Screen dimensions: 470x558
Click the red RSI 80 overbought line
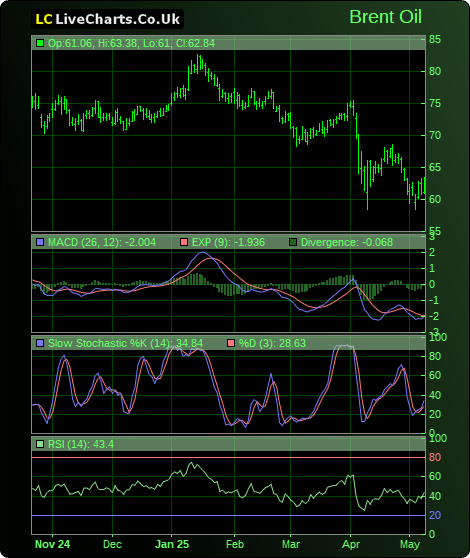click(228, 457)
